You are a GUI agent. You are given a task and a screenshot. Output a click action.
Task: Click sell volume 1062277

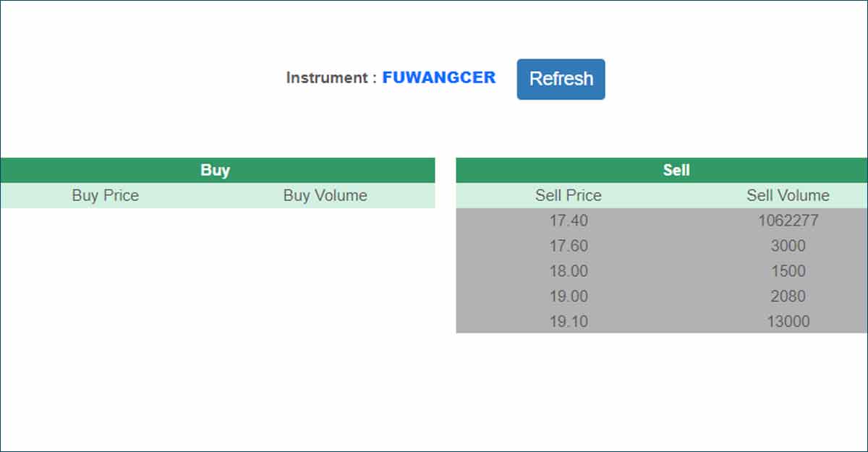(788, 221)
